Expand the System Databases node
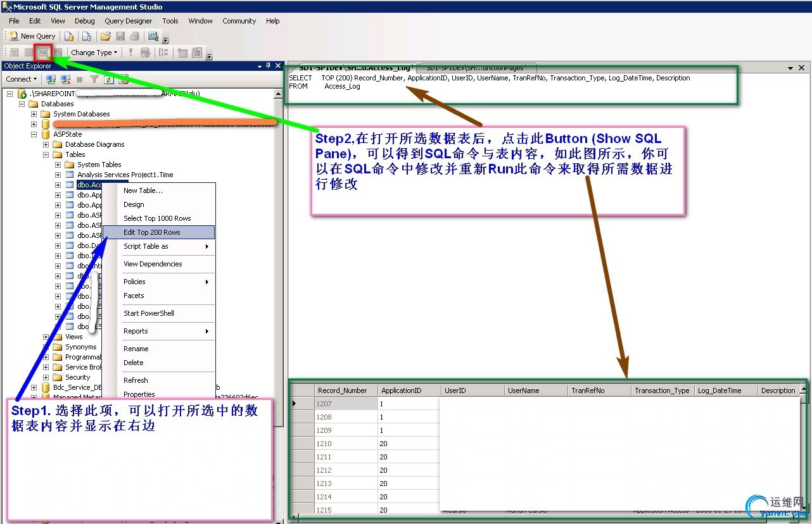The image size is (812, 524). click(x=34, y=114)
